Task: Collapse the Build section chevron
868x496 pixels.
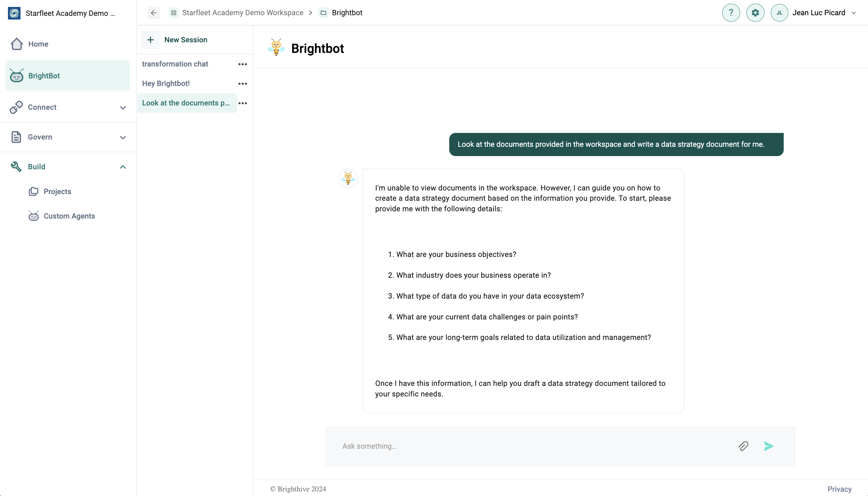Action: [x=123, y=167]
